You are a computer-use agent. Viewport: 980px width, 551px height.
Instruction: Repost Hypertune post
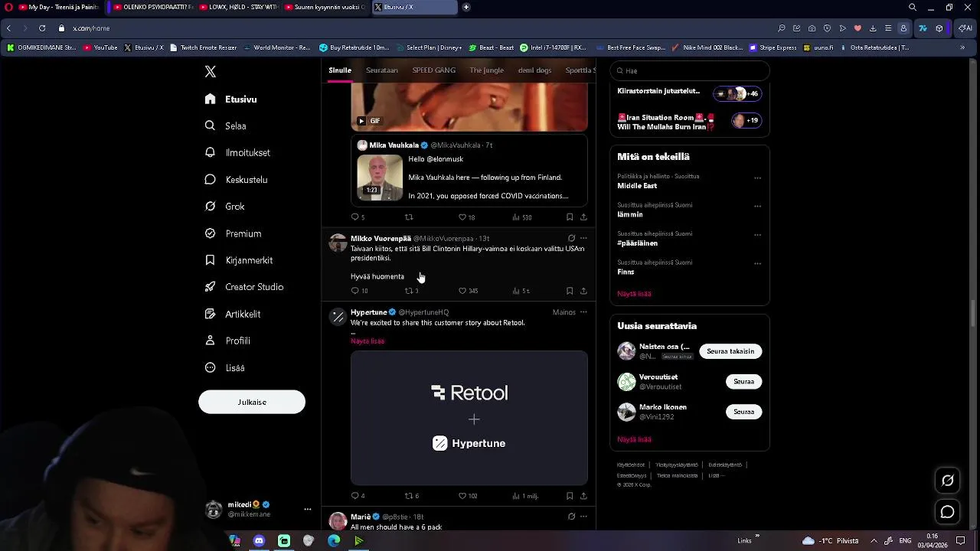(x=411, y=496)
